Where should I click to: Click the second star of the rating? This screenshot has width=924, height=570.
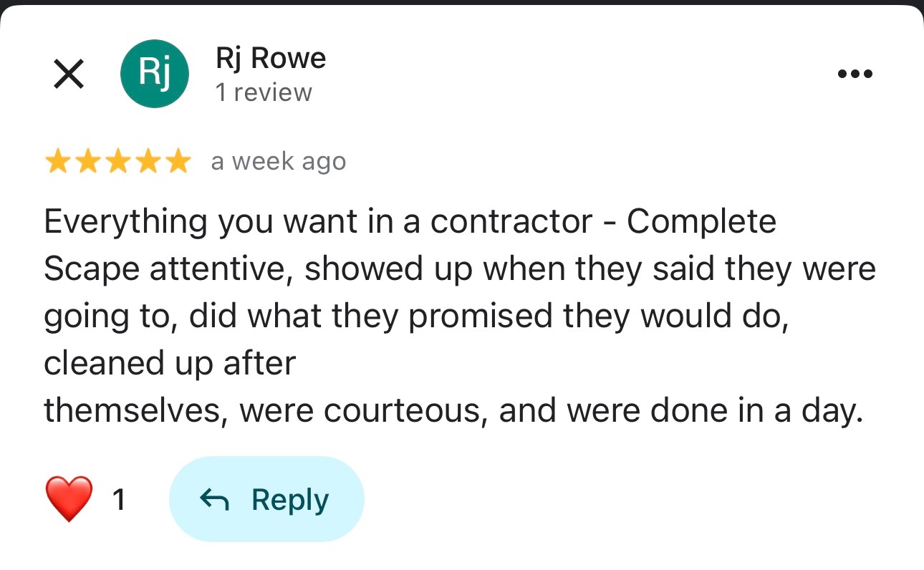pyautogui.click(x=87, y=163)
